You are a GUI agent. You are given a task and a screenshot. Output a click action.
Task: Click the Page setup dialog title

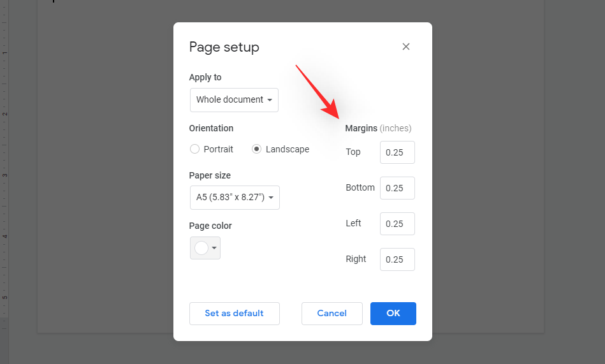click(x=224, y=47)
